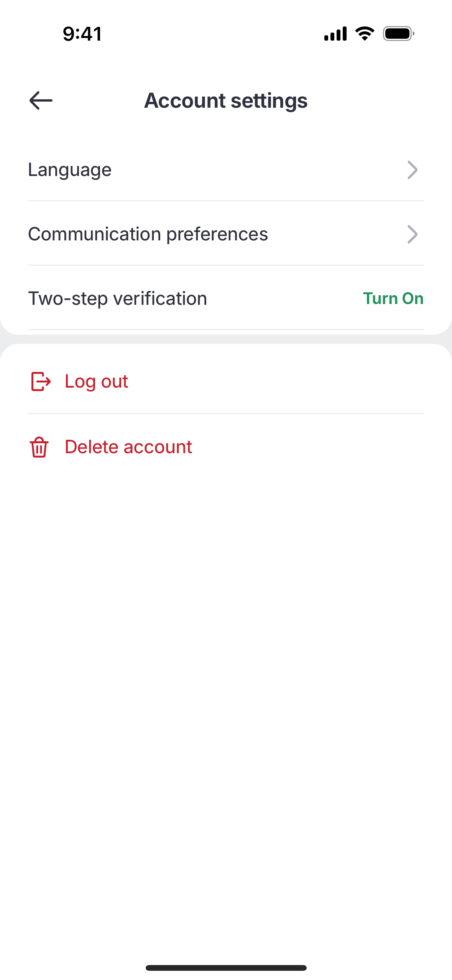This screenshot has width=452, height=980.
Task: Click the divider line under Log out
Action: click(226, 413)
